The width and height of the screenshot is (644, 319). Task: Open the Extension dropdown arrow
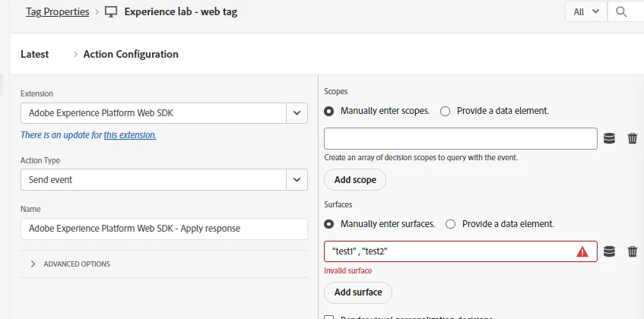coord(297,113)
